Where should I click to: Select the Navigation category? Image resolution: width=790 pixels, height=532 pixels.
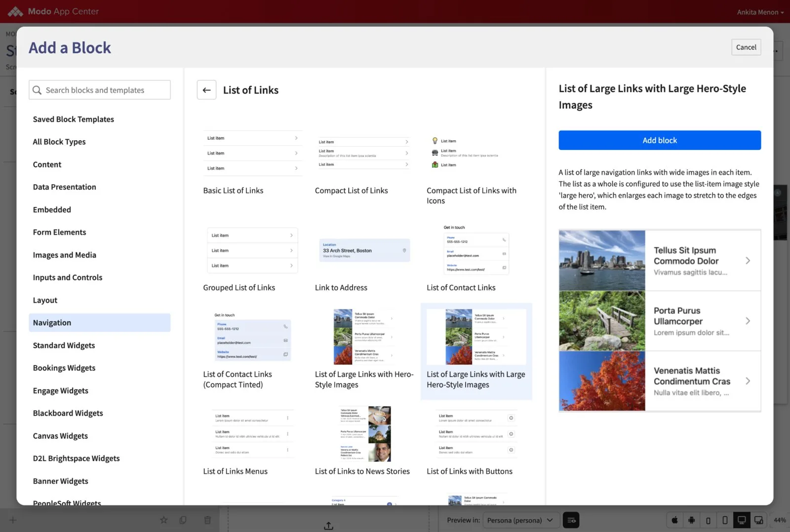tap(99, 323)
